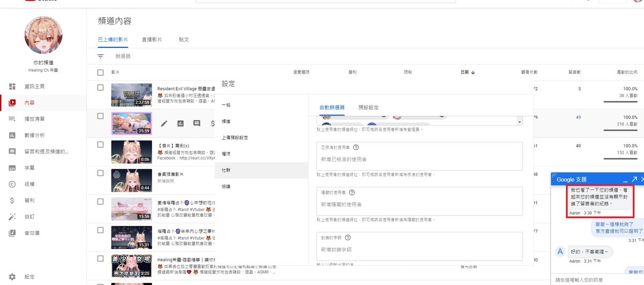Click the chat message input in Google 支援
Image resolution: width=644 pixels, height=285 pixels.
(597, 280)
